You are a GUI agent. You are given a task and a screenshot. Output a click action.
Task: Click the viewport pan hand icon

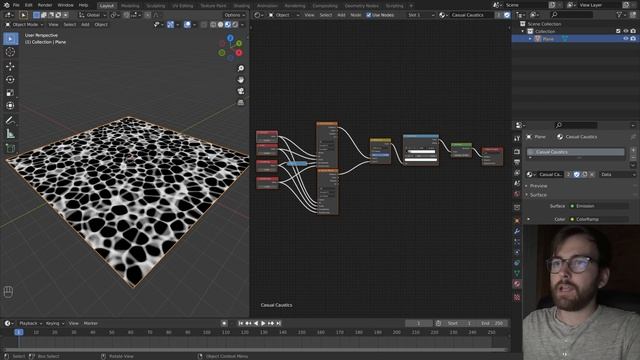[241, 80]
